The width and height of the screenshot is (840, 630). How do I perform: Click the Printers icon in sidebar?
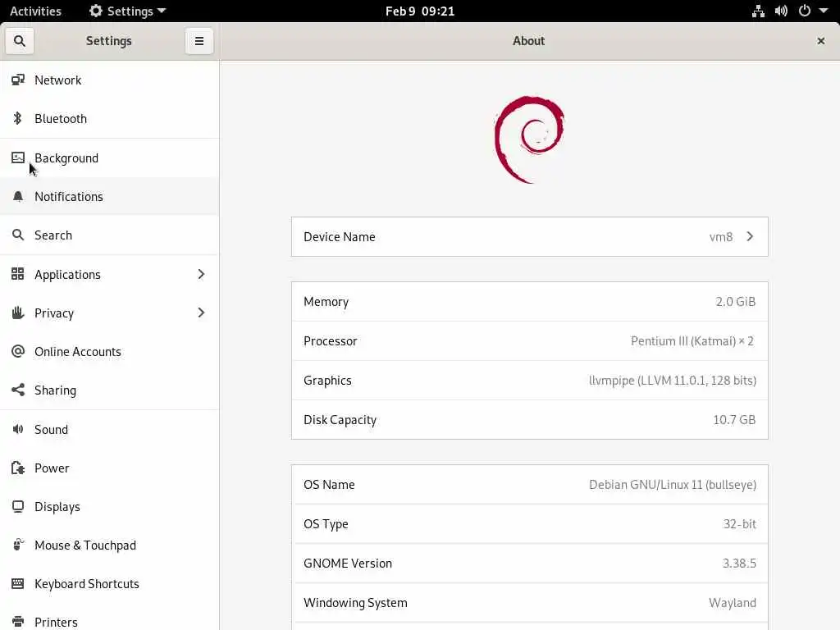tap(18, 622)
